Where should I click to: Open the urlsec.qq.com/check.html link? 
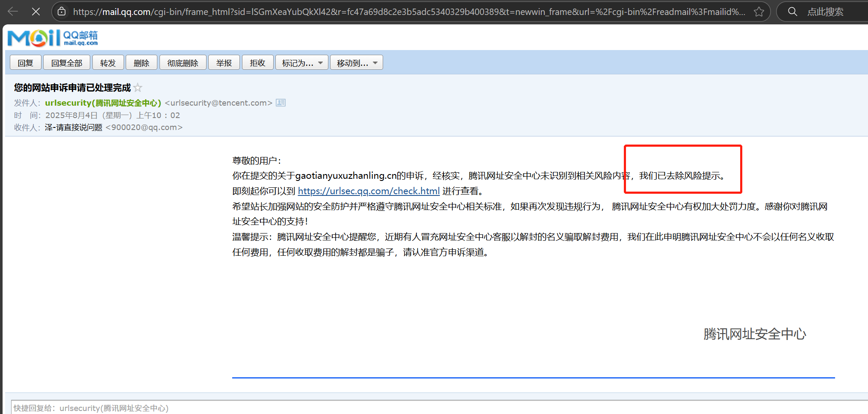(369, 191)
